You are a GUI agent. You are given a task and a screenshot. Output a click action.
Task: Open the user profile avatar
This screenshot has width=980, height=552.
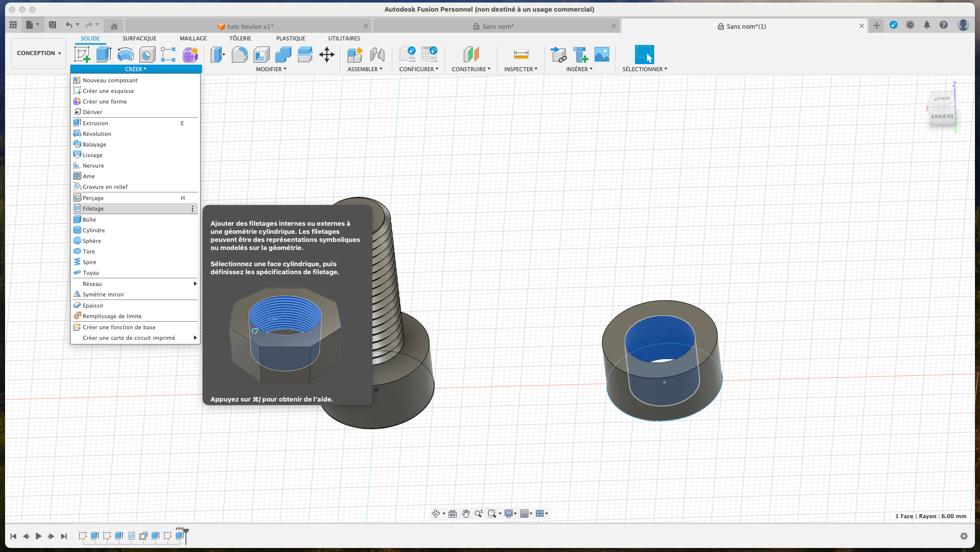tap(963, 25)
